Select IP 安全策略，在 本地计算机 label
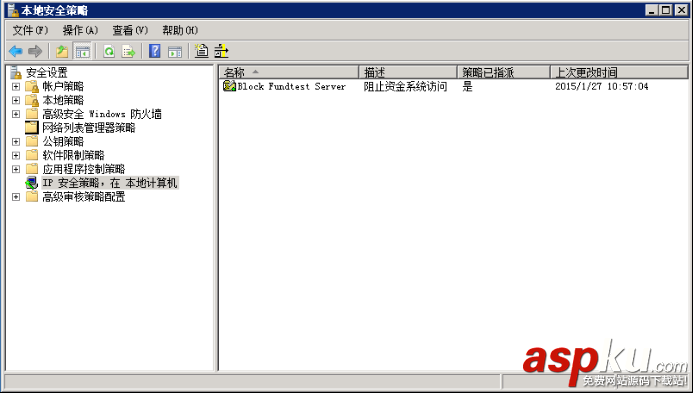The height and width of the screenshot is (393, 693). [110, 183]
